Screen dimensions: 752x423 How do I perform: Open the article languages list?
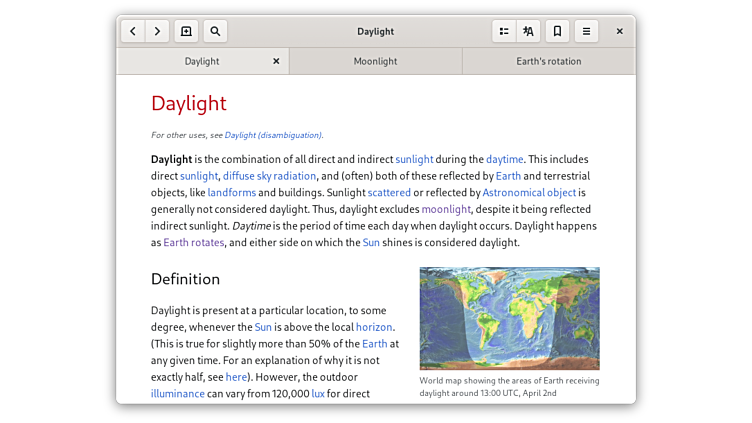point(528,31)
